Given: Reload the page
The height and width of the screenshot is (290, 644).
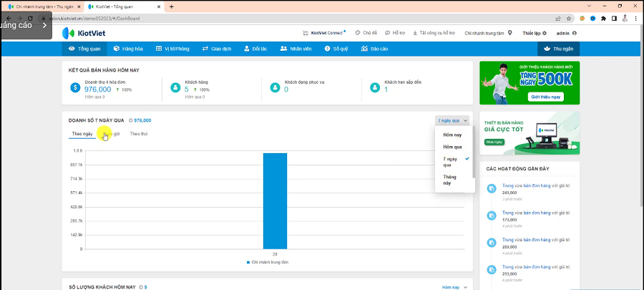Looking at the screenshot, I should [30, 19].
